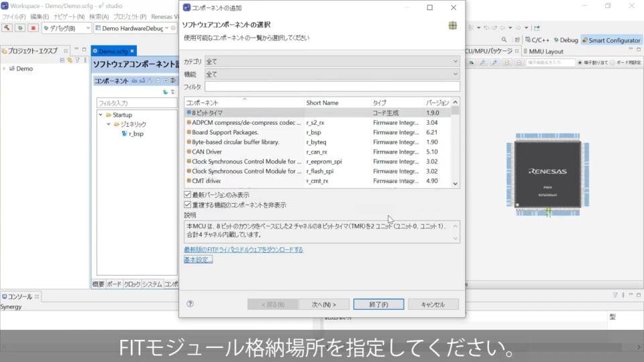Click the new editor window icon in top toolbar
This screenshot has width=644, height=362.
click(537, 28)
